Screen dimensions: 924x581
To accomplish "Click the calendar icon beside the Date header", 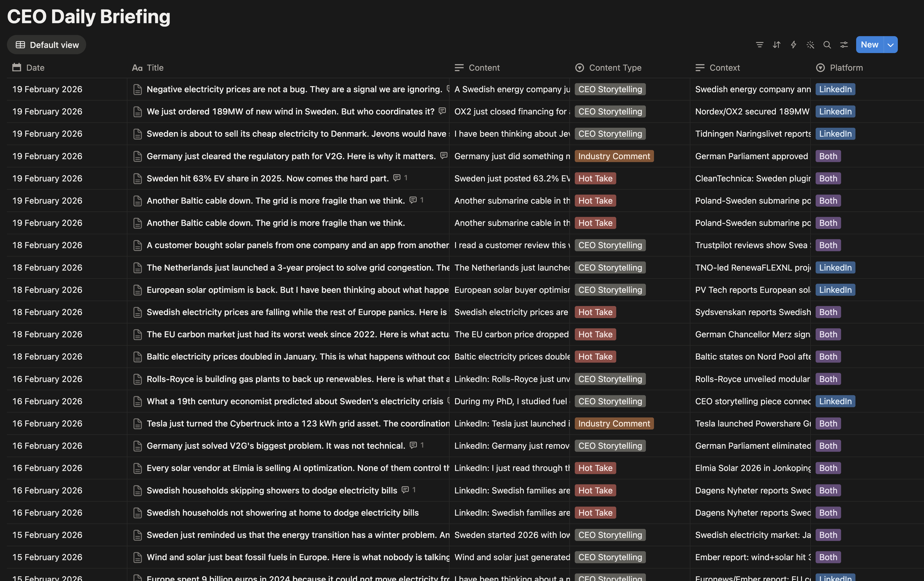I will pyautogui.click(x=16, y=68).
